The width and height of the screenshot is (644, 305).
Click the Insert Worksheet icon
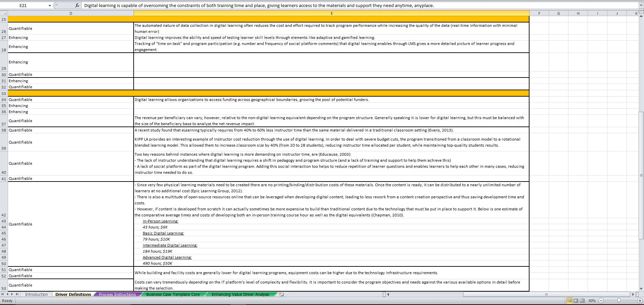click(282, 295)
